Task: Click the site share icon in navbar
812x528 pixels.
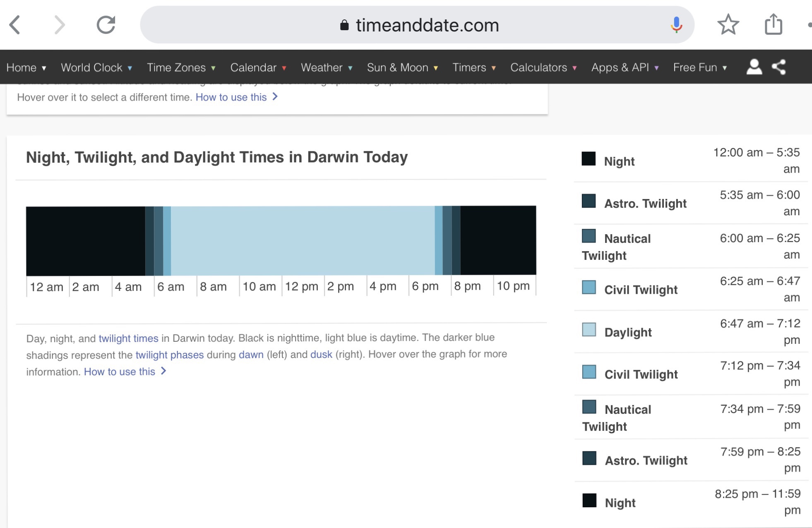Action: tap(779, 67)
